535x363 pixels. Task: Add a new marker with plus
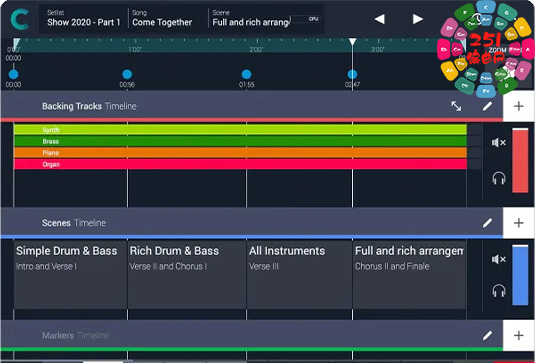pyautogui.click(x=519, y=336)
